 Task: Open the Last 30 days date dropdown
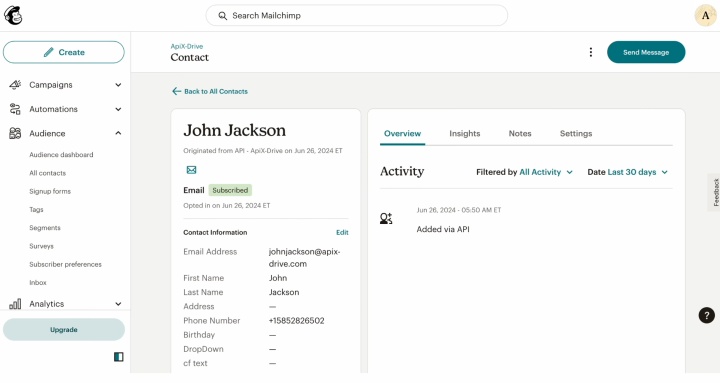637,172
